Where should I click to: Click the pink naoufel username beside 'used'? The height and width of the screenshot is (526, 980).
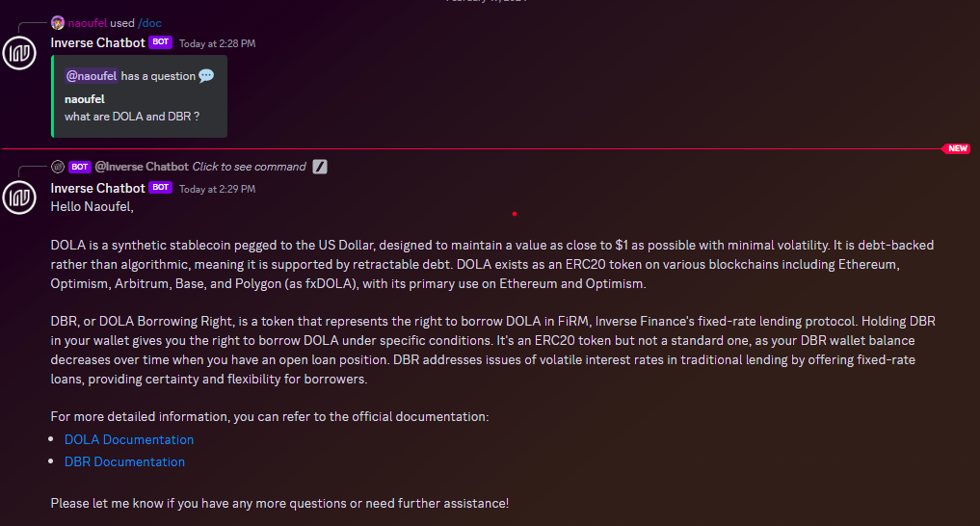[87, 22]
